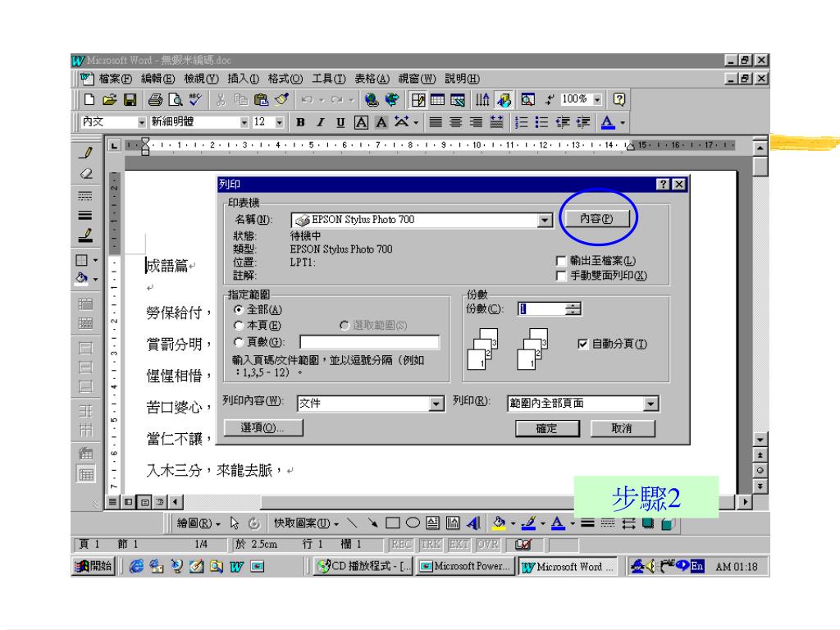
Task: Open the 繪圖(R) drawing menu
Action: tap(199, 523)
